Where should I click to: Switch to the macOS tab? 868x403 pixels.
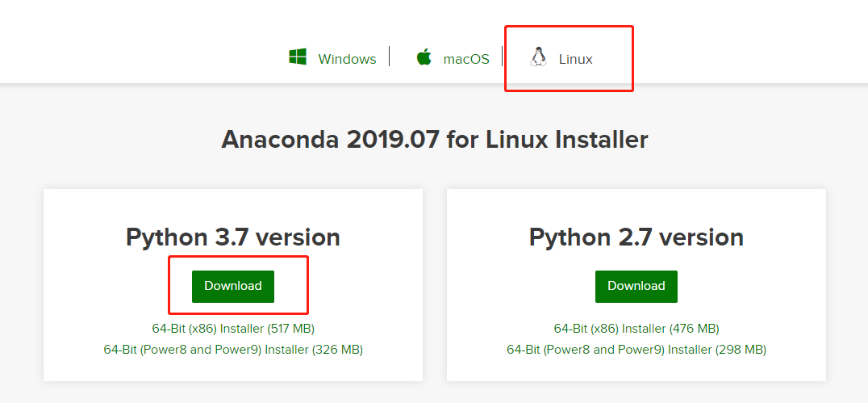point(466,59)
